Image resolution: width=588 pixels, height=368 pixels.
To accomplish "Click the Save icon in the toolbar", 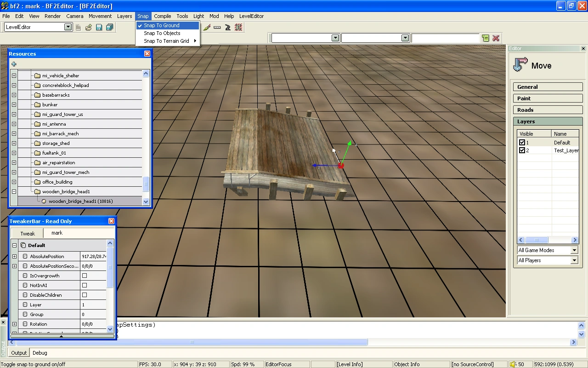I will (x=99, y=27).
